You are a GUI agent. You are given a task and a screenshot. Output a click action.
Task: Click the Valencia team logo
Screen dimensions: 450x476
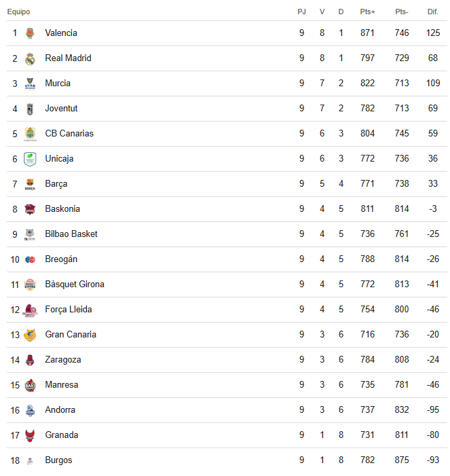pos(30,33)
